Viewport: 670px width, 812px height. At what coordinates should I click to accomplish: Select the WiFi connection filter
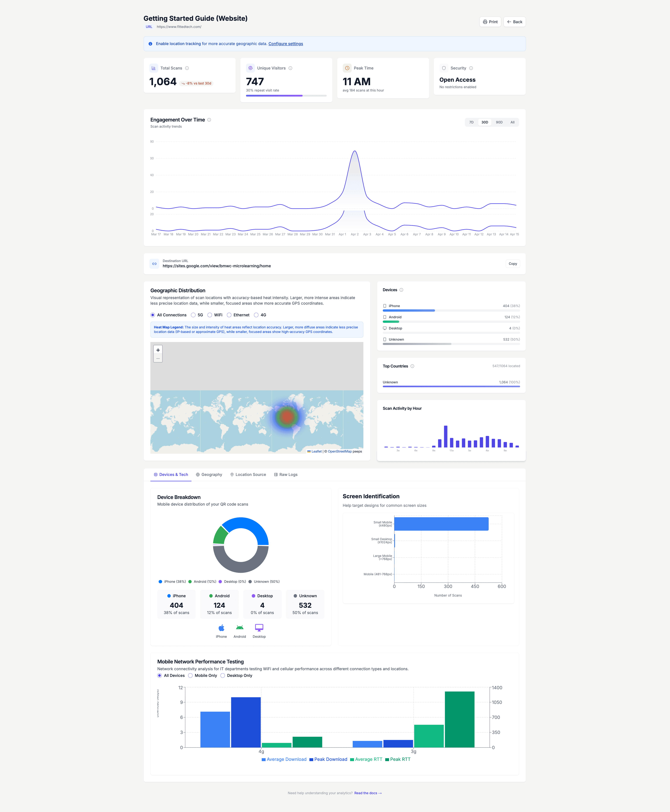point(210,315)
